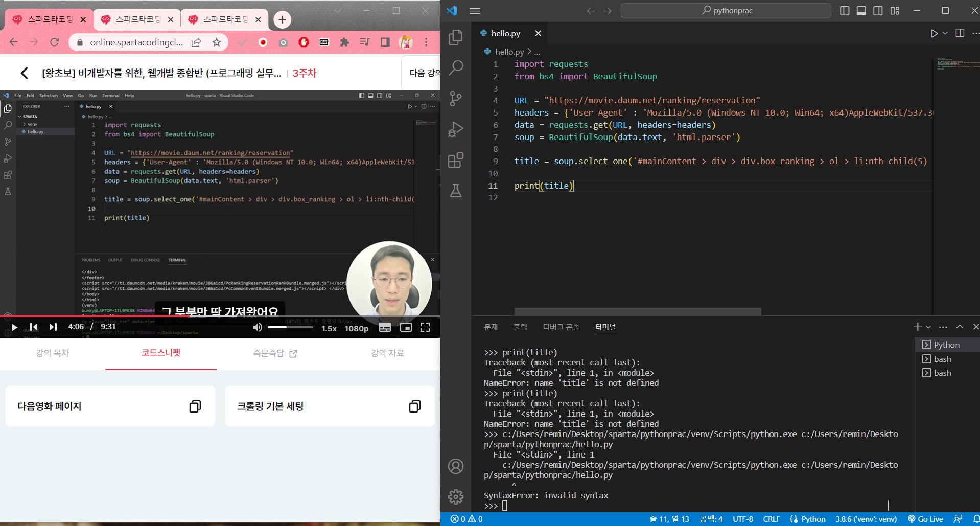Go forward with VS Code navigation arrow
The height and width of the screenshot is (526, 980).
click(x=608, y=11)
